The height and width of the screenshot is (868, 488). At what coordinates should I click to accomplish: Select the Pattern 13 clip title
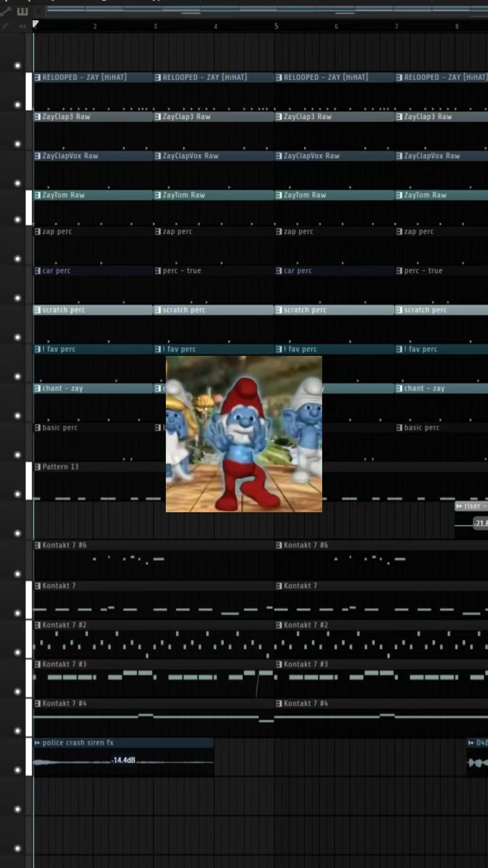click(x=61, y=467)
